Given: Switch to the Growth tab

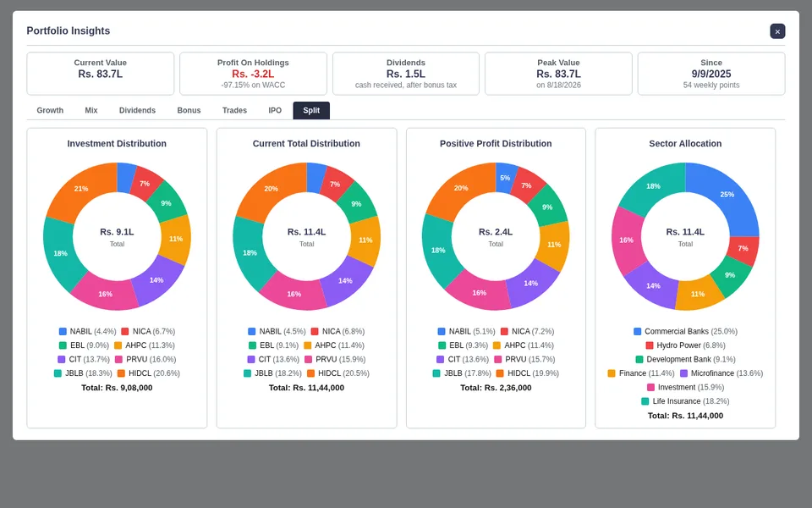Looking at the screenshot, I should click(50, 110).
